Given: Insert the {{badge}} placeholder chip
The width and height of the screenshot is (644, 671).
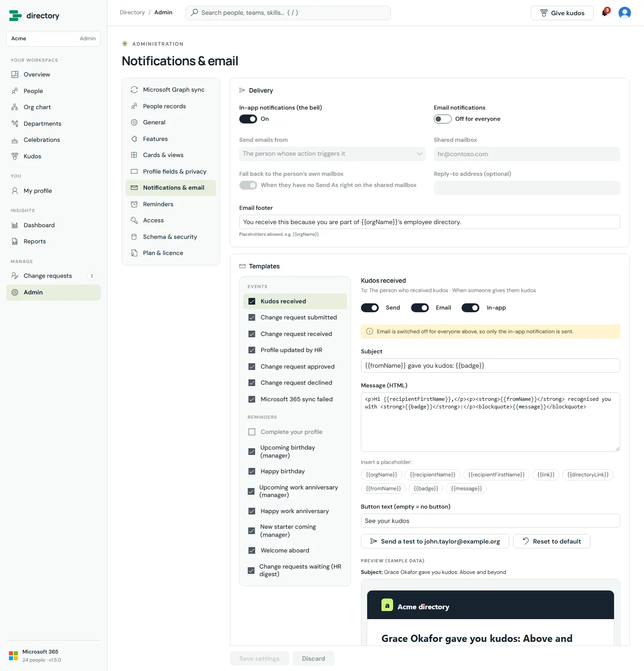Looking at the screenshot, I should [x=426, y=488].
